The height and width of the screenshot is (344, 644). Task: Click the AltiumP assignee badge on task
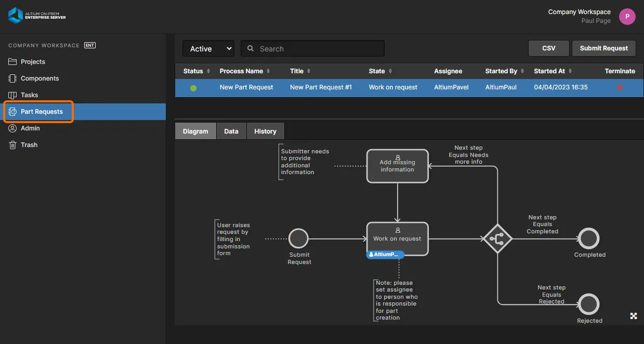pos(385,255)
